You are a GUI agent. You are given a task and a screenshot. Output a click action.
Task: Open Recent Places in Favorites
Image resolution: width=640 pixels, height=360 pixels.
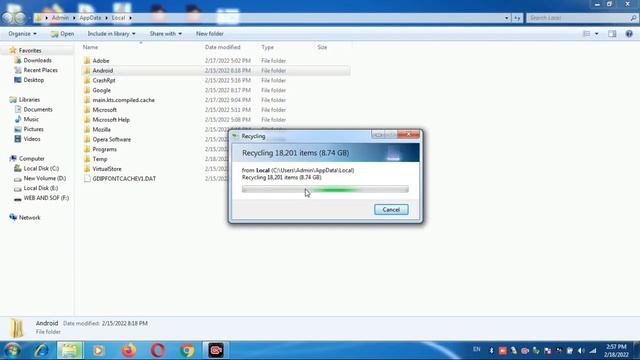coord(40,70)
